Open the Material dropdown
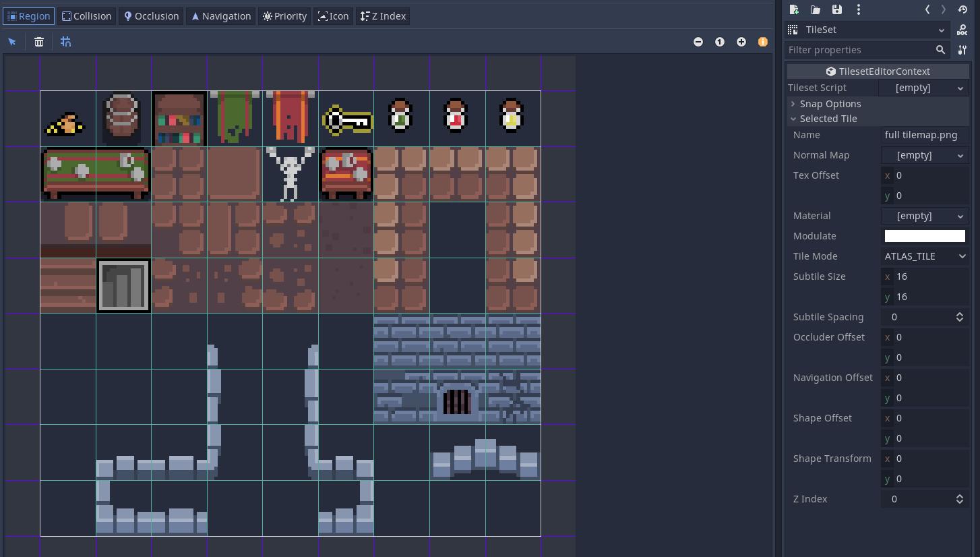 click(925, 216)
